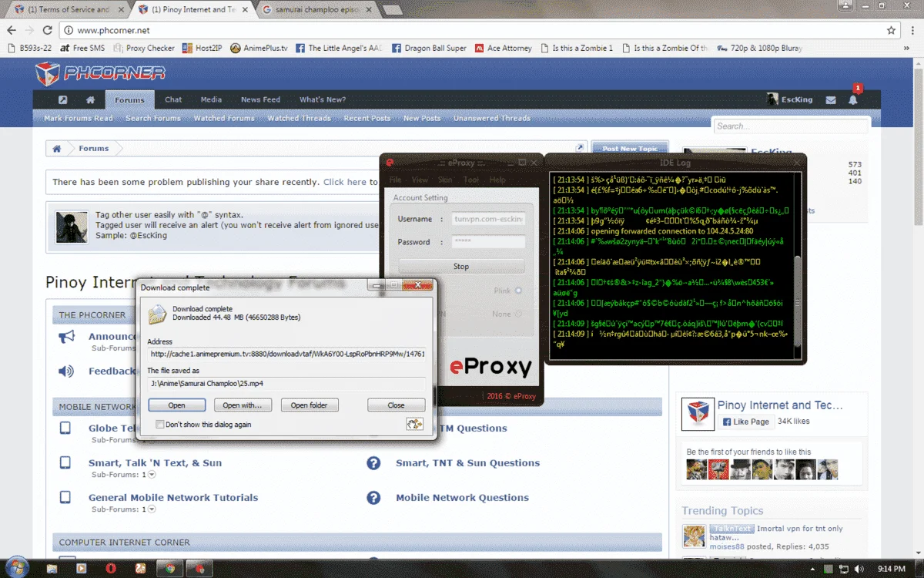This screenshot has height=578, width=924.
Task: Click the Smart, Talk 'N Text, & Sun phone icon
Action: click(66, 463)
